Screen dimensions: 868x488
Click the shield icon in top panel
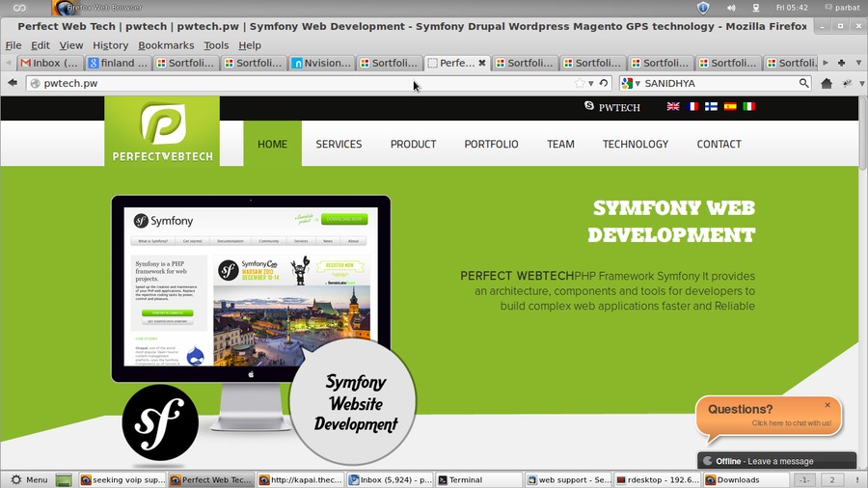click(x=703, y=8)
